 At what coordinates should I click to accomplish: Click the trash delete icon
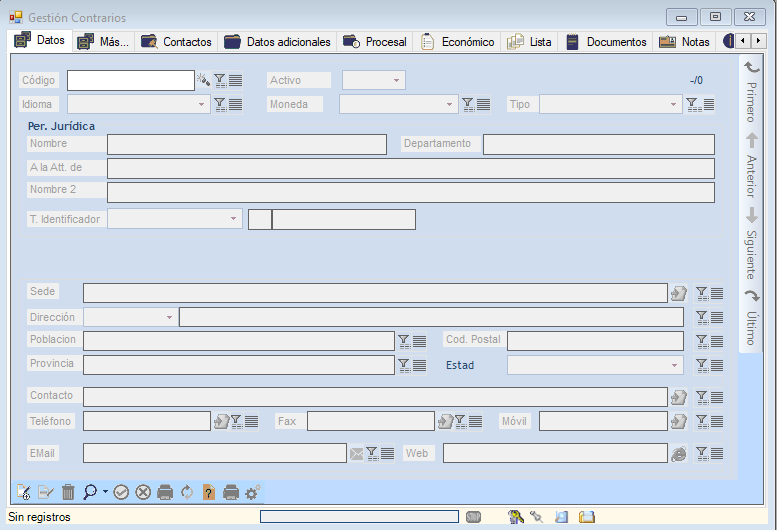68,492
